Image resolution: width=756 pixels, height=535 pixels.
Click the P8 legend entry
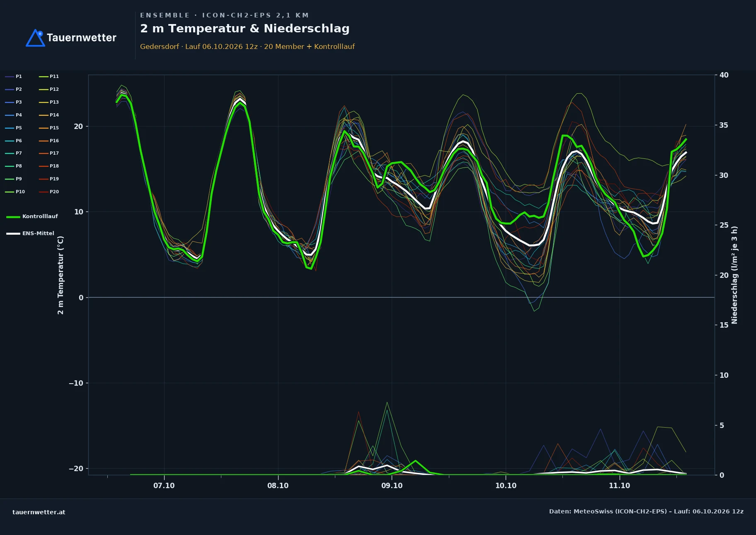click(14, 166)
